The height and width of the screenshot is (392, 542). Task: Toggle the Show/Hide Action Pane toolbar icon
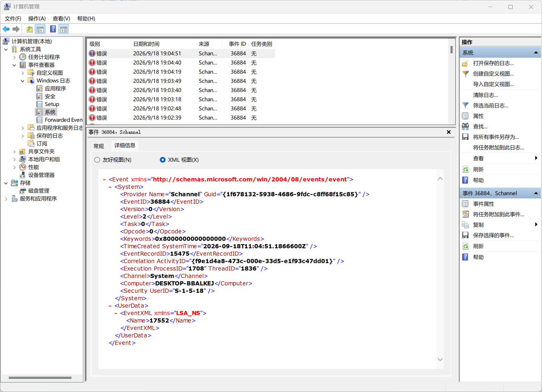(x=64, y=29)
